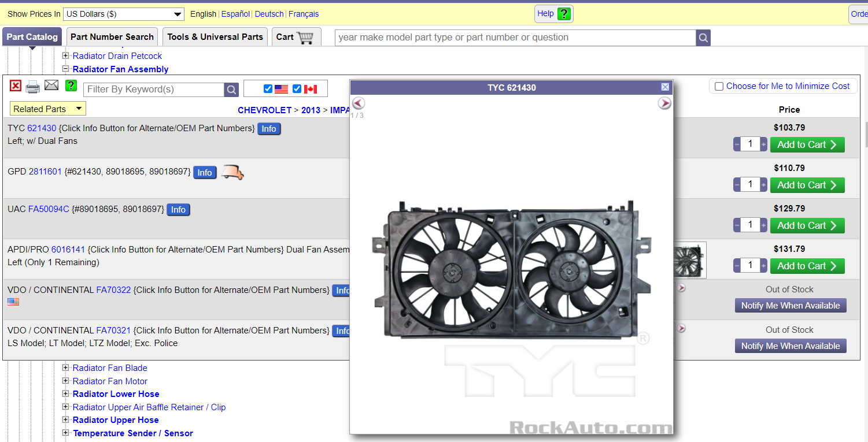Viewport: 868px width, 442px height.
Task: Enable Choose for Me to Minimize Cost
Action: 719,87
